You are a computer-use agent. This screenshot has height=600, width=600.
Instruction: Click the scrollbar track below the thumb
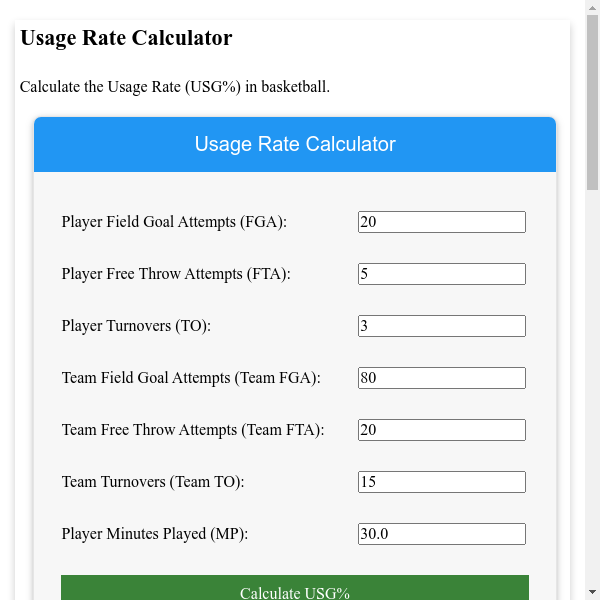coord(592,400)
